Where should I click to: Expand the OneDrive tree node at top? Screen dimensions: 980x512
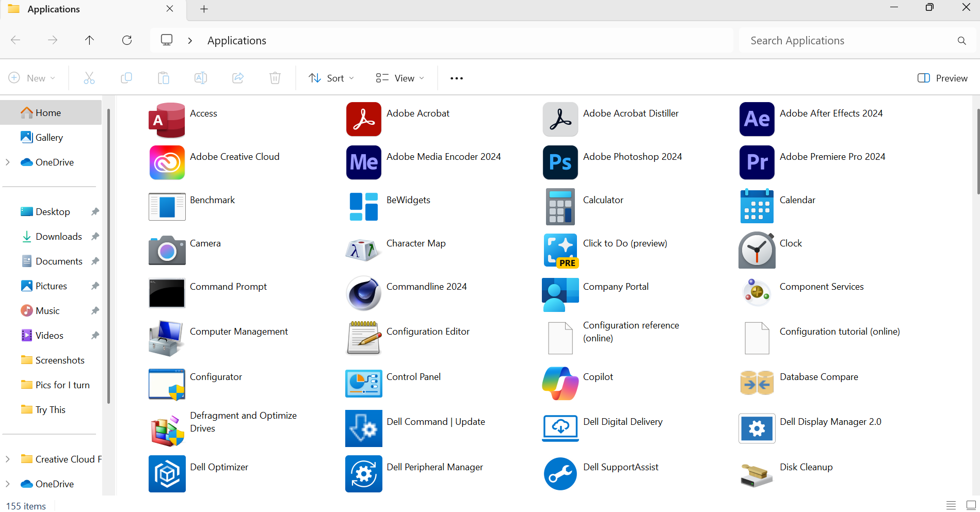pos(8,162)
